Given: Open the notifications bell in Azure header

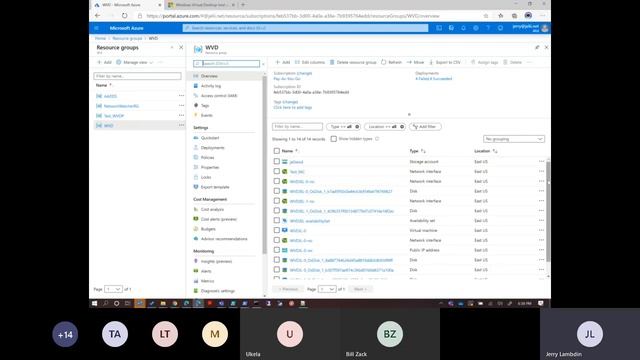Looking at the screenshot, I should (464, 28).
